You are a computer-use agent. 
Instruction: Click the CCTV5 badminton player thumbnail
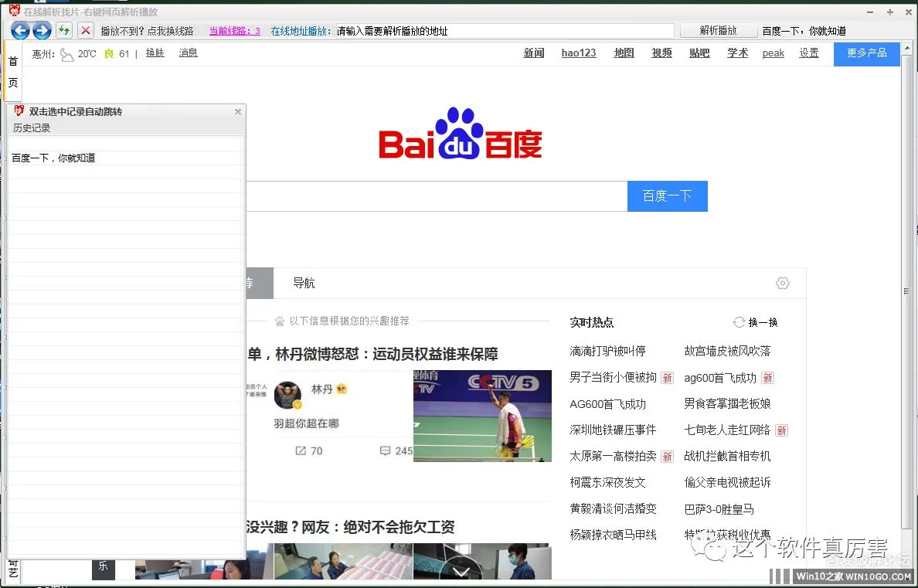(482, 416)
